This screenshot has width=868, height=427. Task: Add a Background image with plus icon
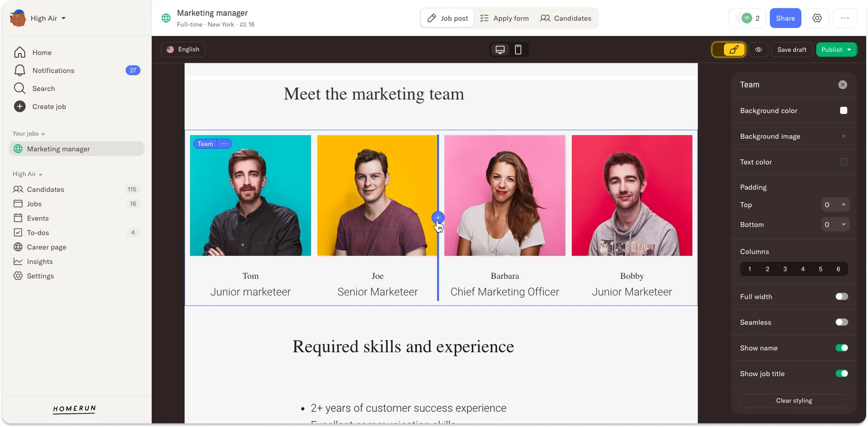pyautogui.click(x=843, y=136)
